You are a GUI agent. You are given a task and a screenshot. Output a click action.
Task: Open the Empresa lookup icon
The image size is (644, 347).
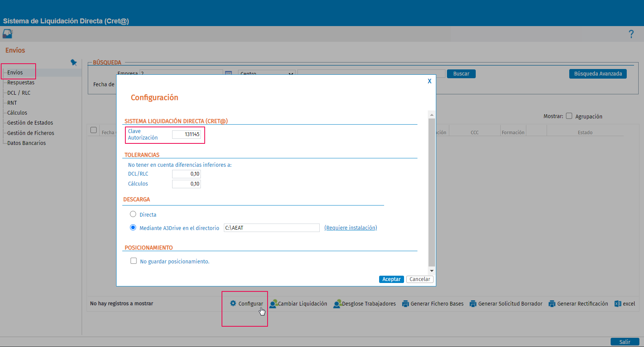[x=228, y=73]
